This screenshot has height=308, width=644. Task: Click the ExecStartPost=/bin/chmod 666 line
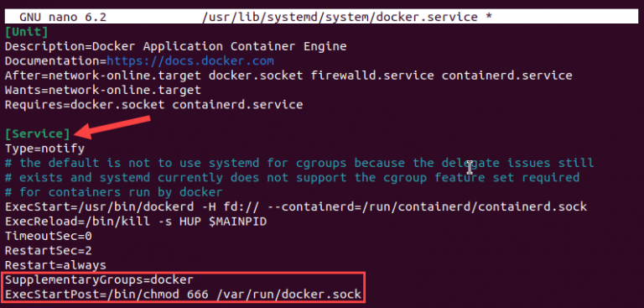pos(183,295)
